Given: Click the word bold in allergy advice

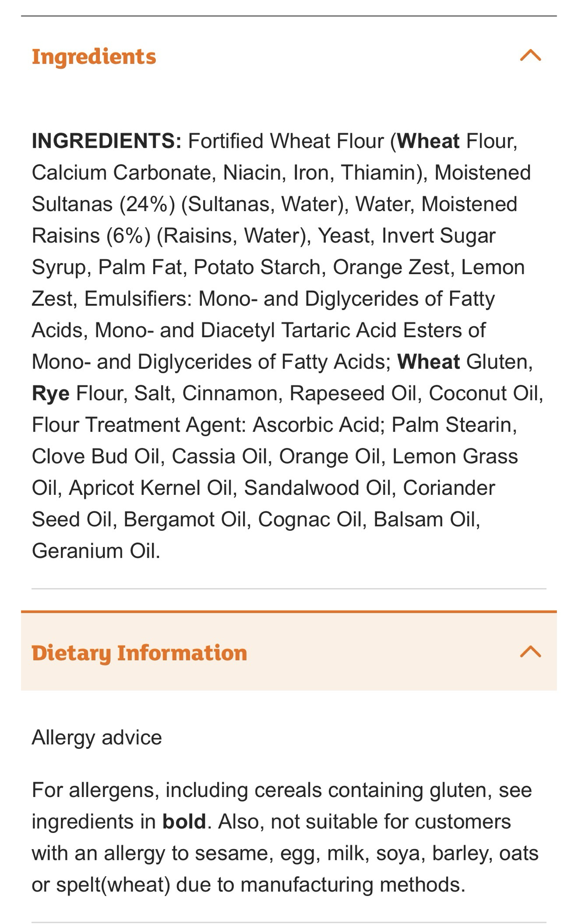Looking at the screenshot, I should tap(184, 822).
